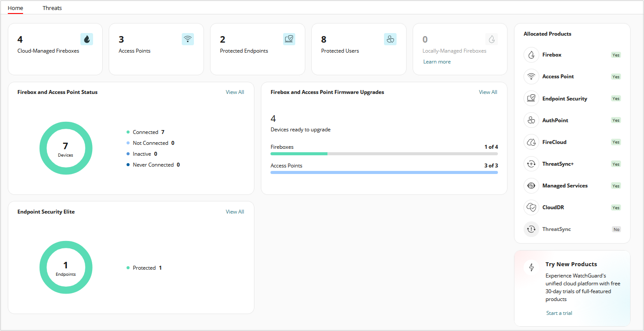Click the Locally-Managed Fireboxes greyed flame icon
This screenshot has height=331, width=644.
[492, 39]
